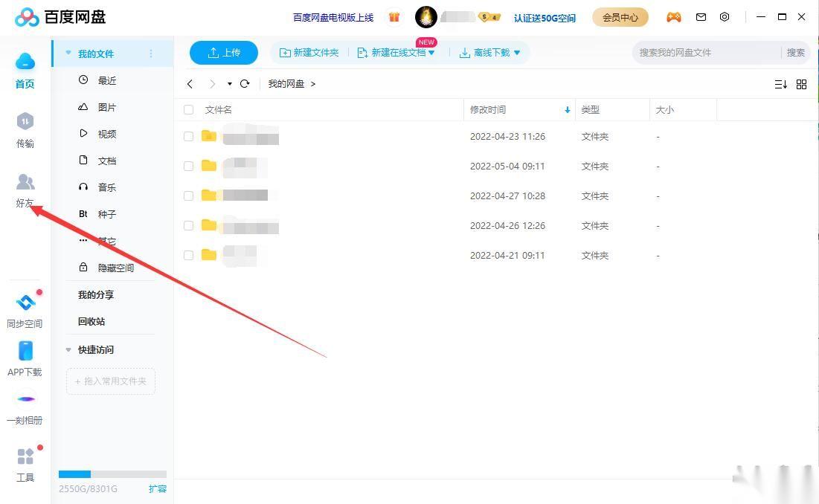This screenshot has width=819, height=504.
Task: Go back with the left arrow
Action: [190, 83]
